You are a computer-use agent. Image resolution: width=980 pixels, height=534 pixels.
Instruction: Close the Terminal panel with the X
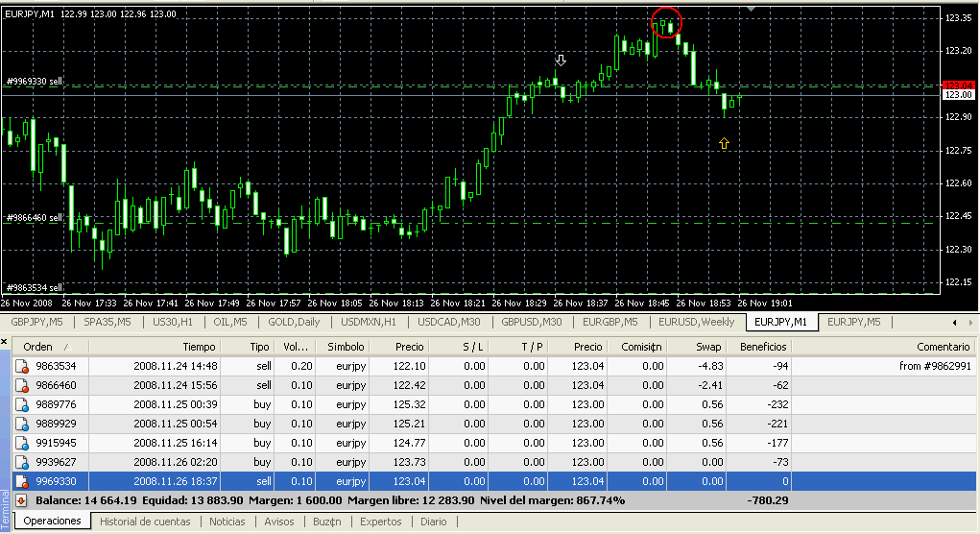[5, 344]
